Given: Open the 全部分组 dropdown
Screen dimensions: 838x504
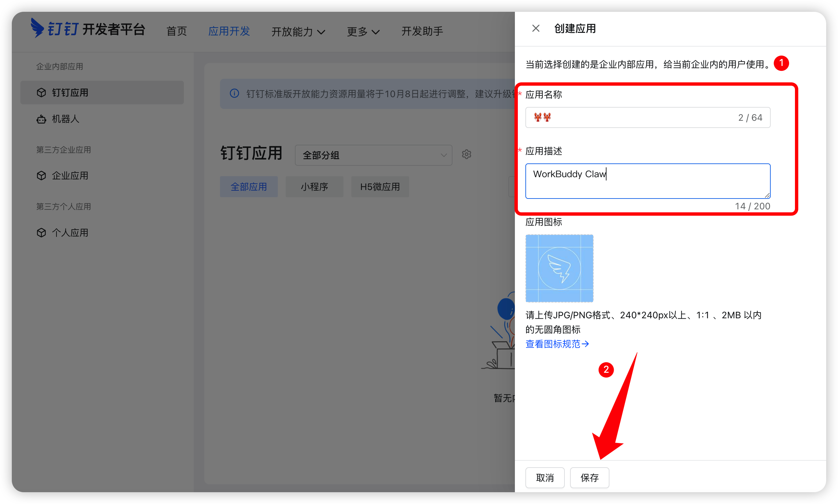Looking at the screenshot, I should [x=373, y=155].
